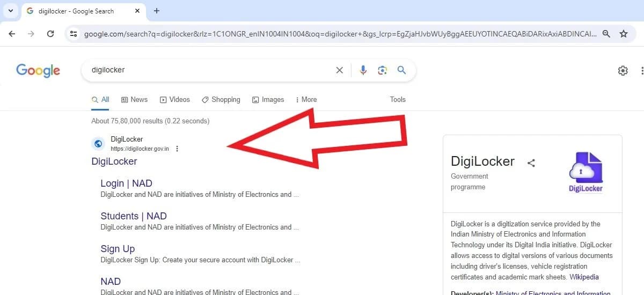Open search Tools options

tap(398, 99)
